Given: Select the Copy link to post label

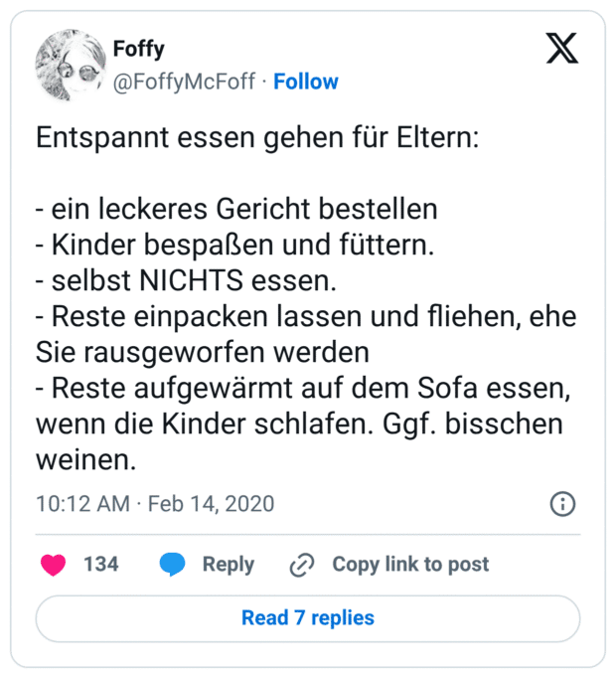Looking at the screenshot, I should pos(410,565).
